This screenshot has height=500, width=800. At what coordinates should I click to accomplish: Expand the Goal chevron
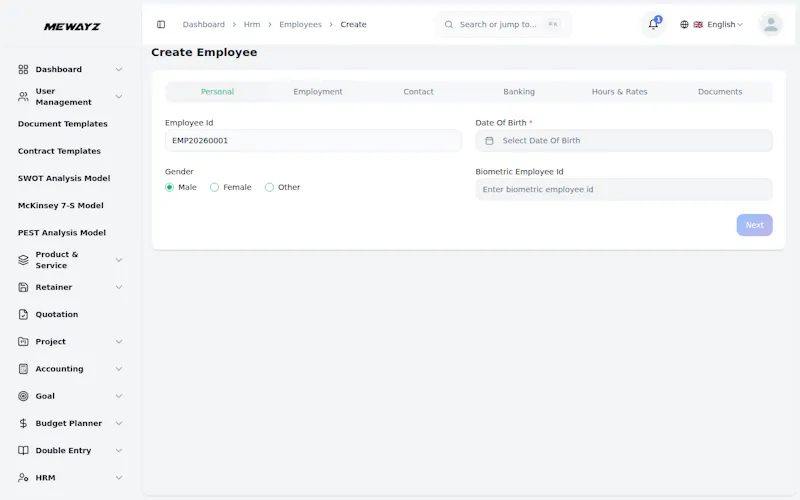pyautogui.click(x=119, y=396)
